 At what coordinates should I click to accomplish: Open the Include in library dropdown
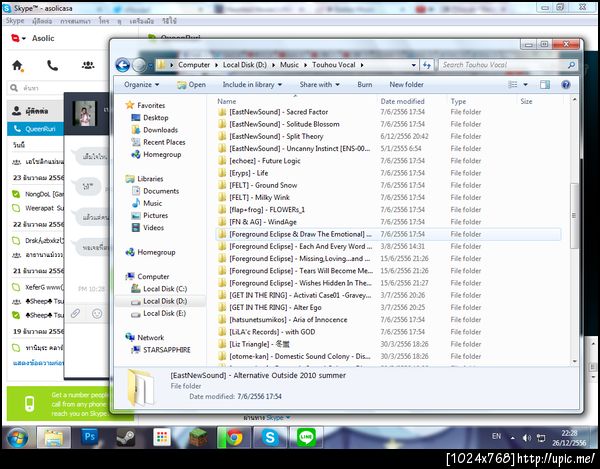point(252,85)
